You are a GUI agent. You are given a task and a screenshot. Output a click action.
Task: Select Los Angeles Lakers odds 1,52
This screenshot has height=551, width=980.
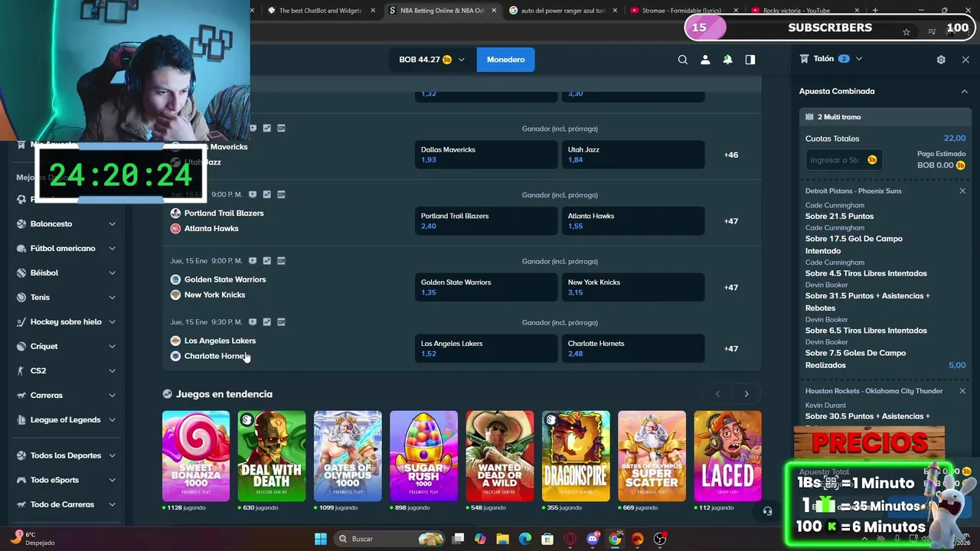coord(486,348)
